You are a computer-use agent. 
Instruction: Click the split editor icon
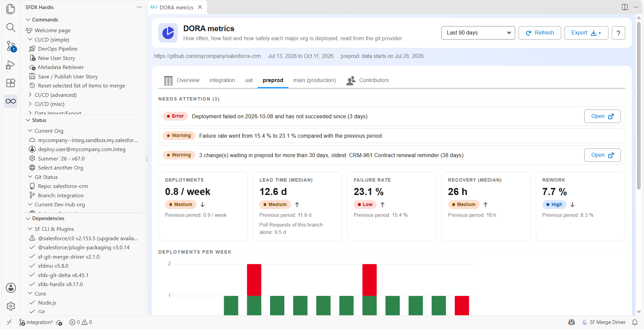click(625, 7)
